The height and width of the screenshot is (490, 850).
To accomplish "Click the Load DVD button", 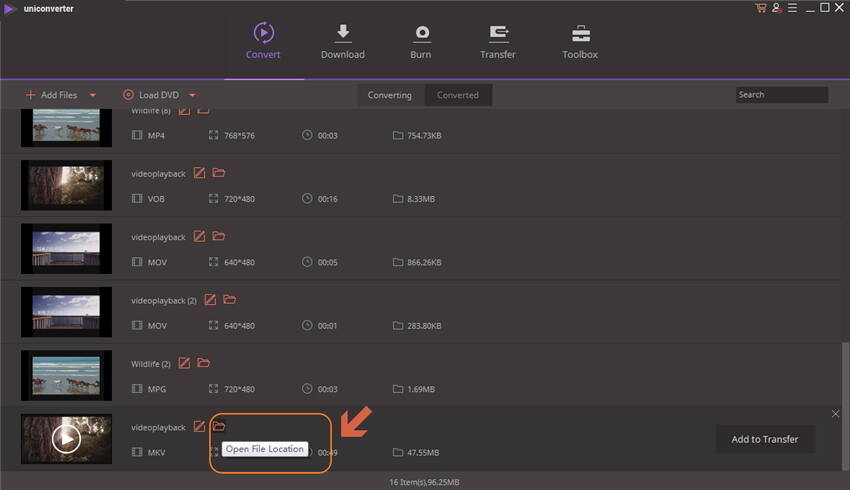I will click(x=151, y=95).
